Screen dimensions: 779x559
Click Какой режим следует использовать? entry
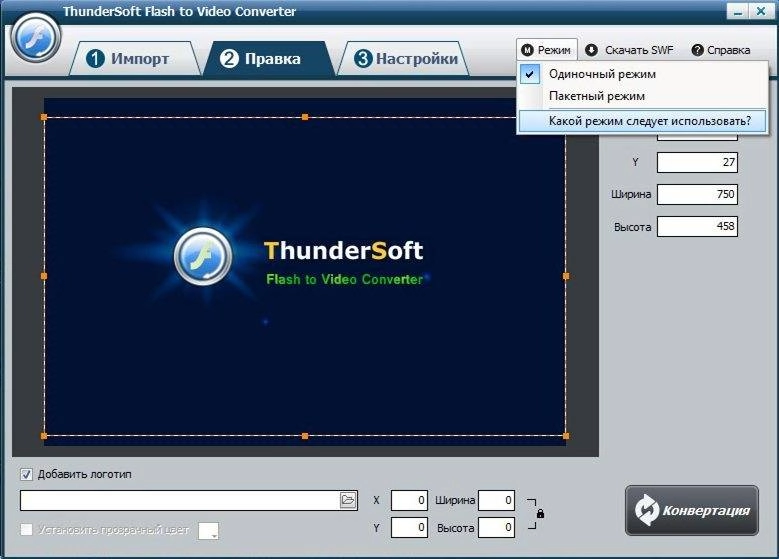point(642,121)
